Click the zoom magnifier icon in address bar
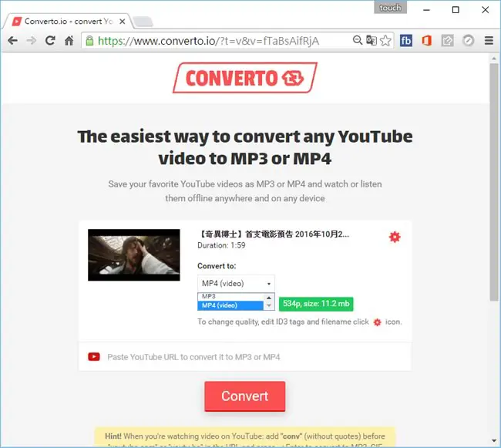Screen dimensions: 501x448 [x=357, y=40]
